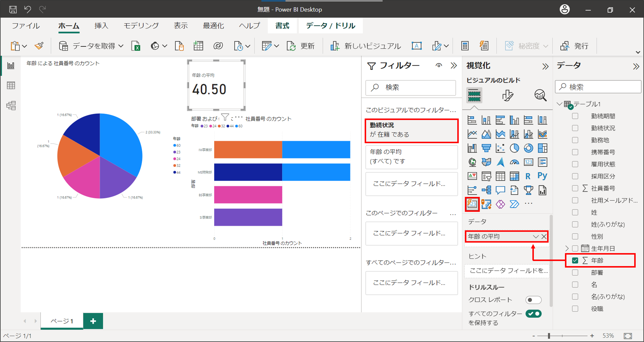Screen dimensions: 644x342
Task: Select the Python visual icon
Action: [542, 176]
